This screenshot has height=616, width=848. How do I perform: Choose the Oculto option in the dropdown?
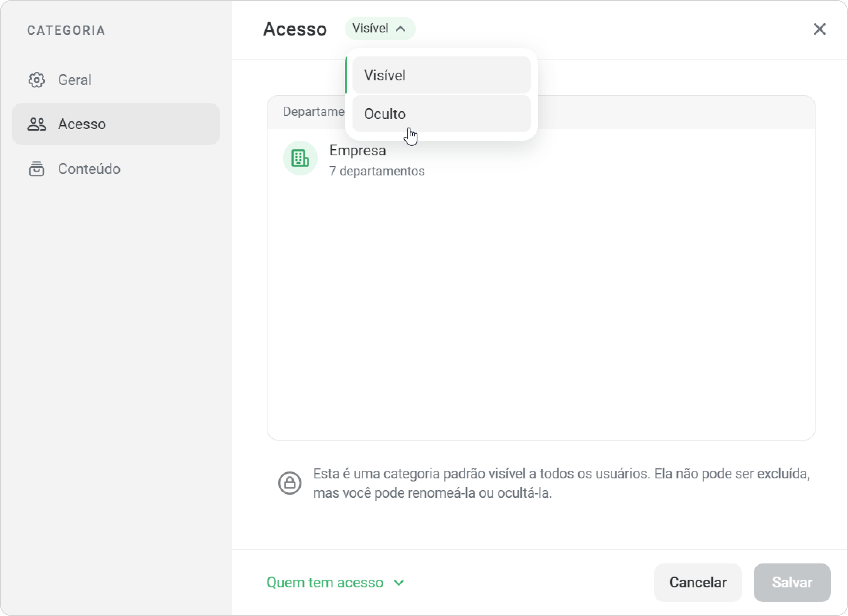[x=442, y=114]
